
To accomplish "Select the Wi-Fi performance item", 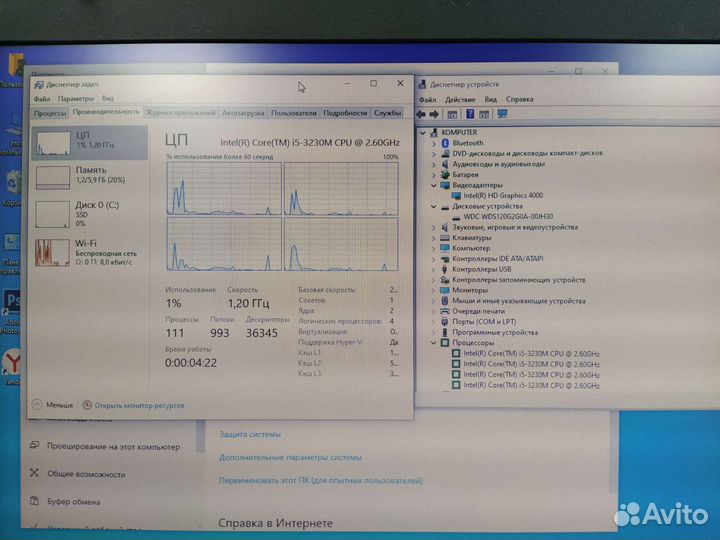I will [90, 252].
